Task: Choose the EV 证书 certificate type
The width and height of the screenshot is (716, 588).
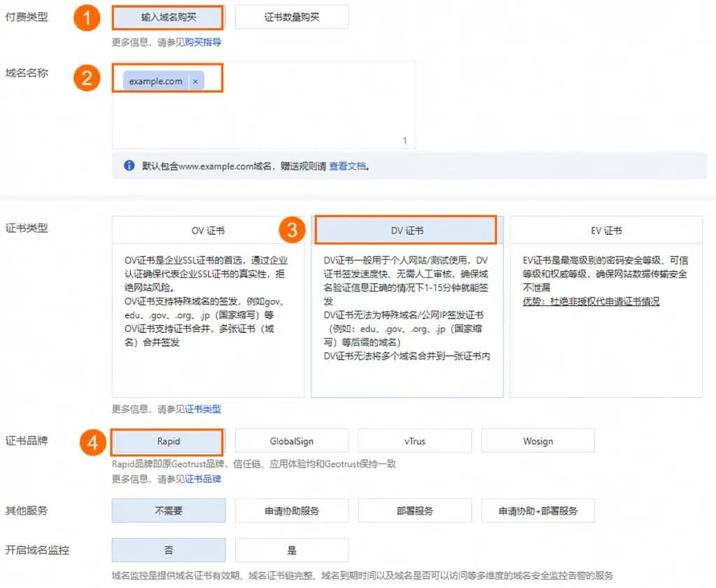Action: coord(606,230)
